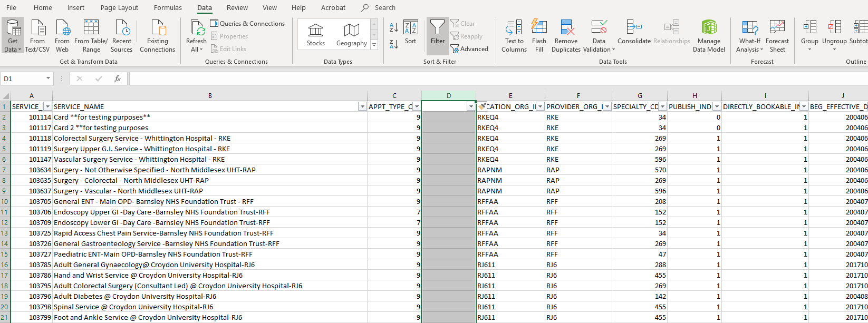Screen dimensions: 868x323
Task: Open SERVICE_NAME filter dropdown
Action: click(362, 106)
